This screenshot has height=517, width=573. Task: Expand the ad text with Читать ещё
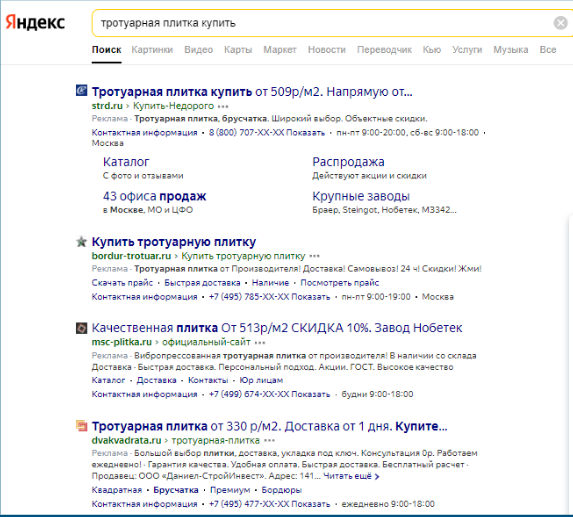click(x=351, y=476)
